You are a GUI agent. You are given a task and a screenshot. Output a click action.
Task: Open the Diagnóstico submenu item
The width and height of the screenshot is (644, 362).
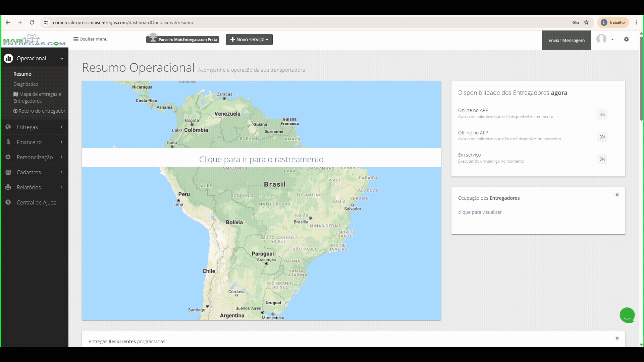[x=26, y=84]
